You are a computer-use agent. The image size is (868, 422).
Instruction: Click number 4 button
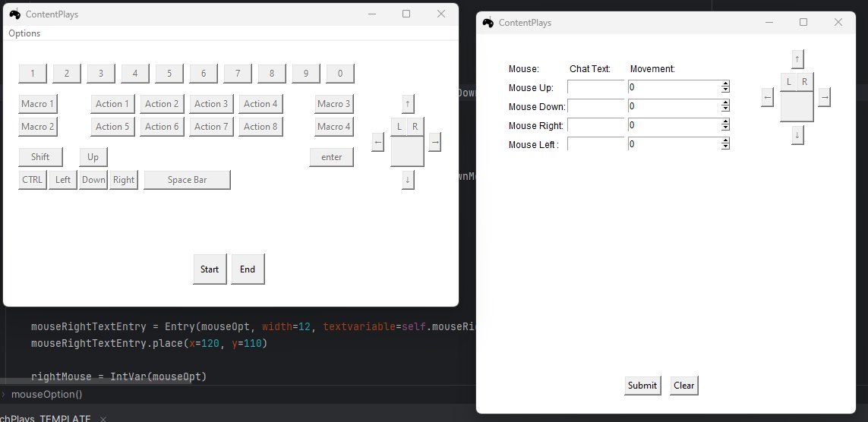135,74
